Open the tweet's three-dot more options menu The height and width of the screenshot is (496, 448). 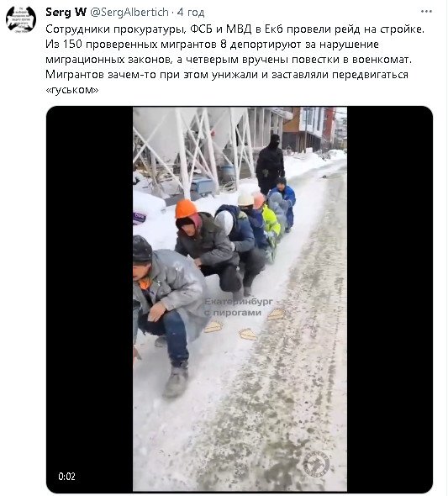[426, 12]
